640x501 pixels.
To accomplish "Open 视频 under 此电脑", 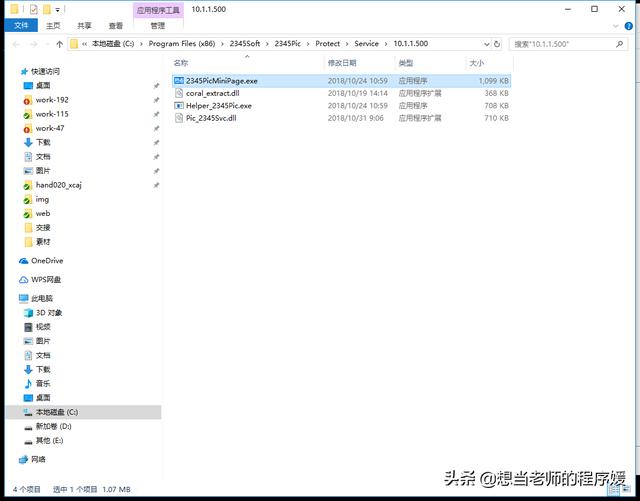I will [43, 327].
